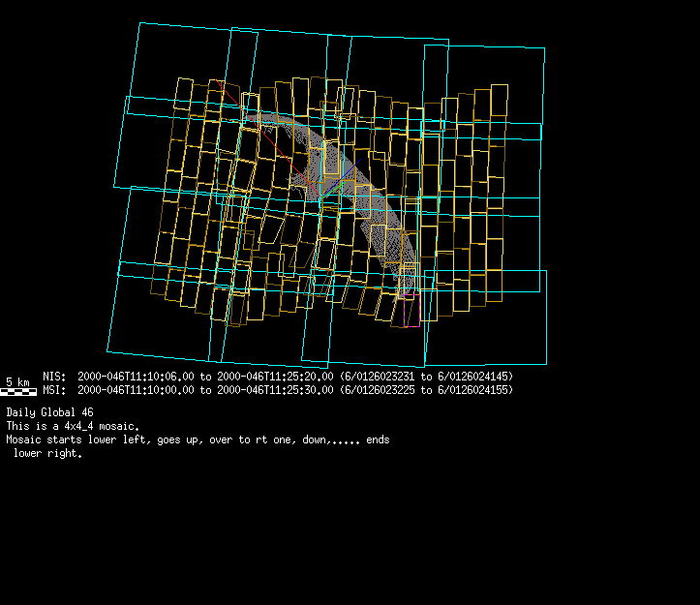Image resolution: width=700 pixels, height=605 pixels.
Task: Click MSI end time 2000-046T11:25:30.00
Action: tap(275, 390)
